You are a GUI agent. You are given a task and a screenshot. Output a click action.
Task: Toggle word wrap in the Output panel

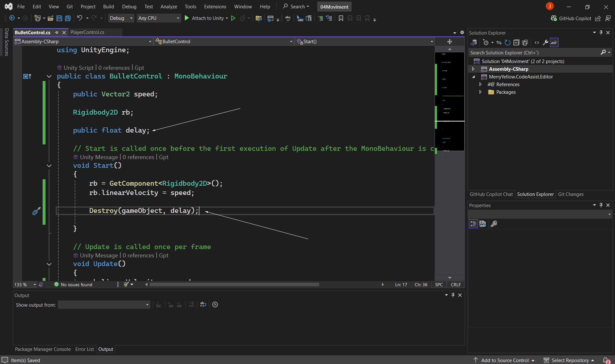203,304
